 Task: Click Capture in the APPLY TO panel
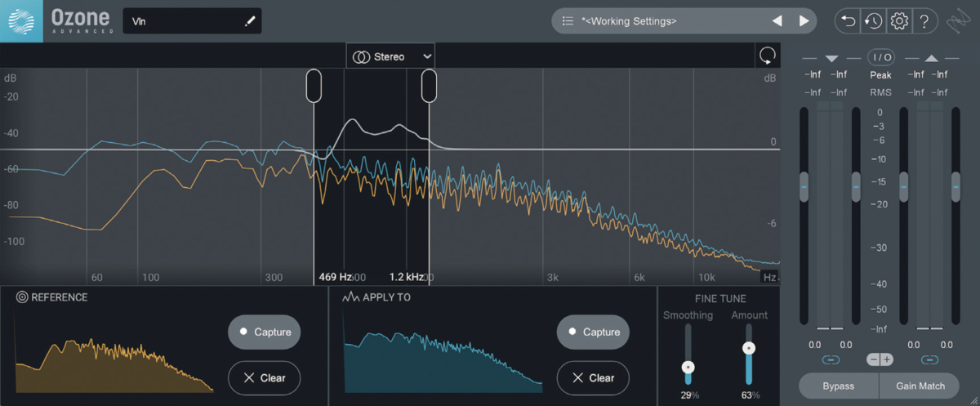click(x=593, y=332)
